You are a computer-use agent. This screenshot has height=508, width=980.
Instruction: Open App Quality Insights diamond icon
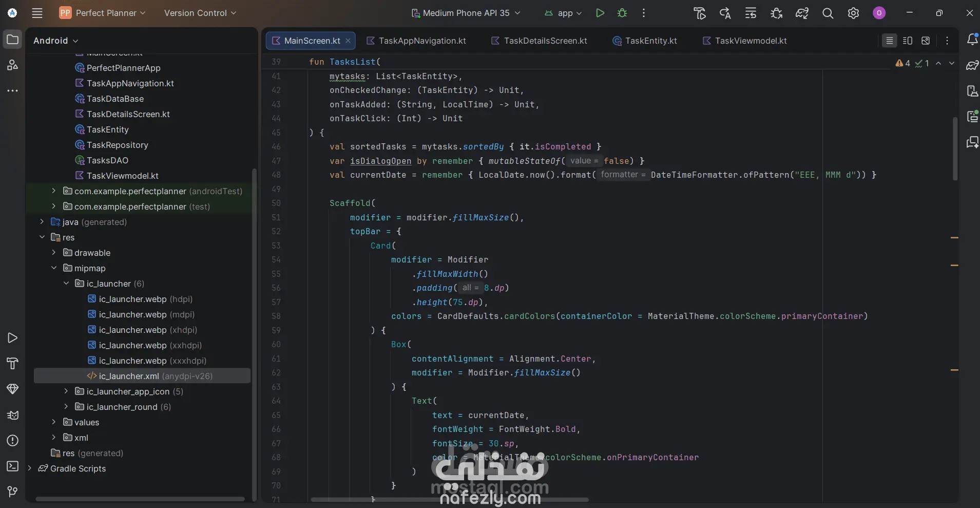[x=12, y=389]
